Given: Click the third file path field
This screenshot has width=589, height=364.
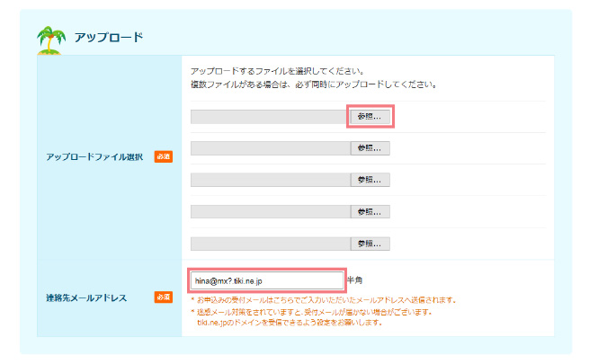Looking at the screenshot, I should (x=270, y=180).
